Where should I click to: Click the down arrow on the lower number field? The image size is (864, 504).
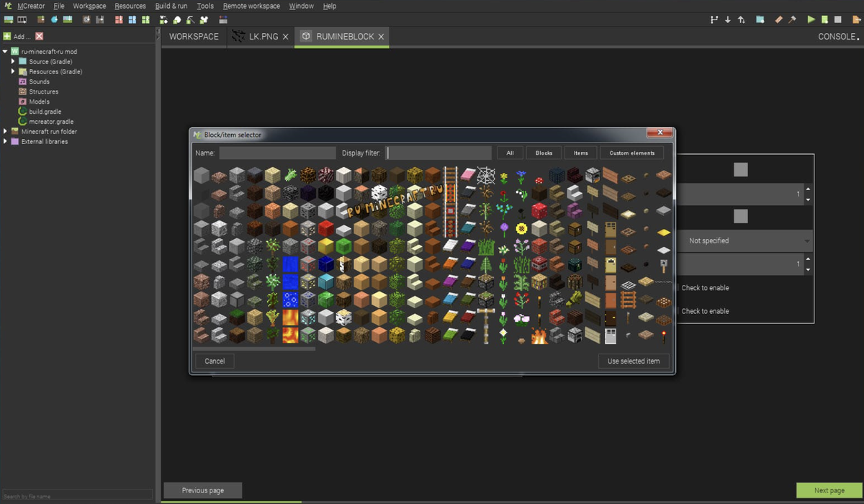(x=809, y=269)
